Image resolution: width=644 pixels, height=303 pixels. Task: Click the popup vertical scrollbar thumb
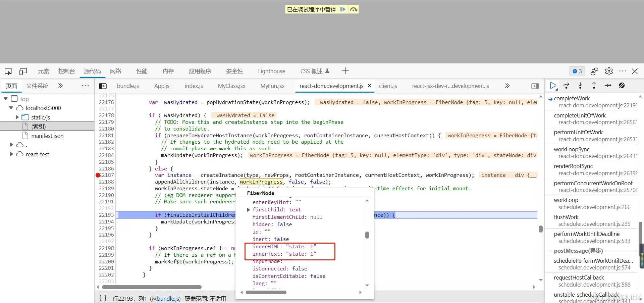pyautogui.click(x=367, y=235)
